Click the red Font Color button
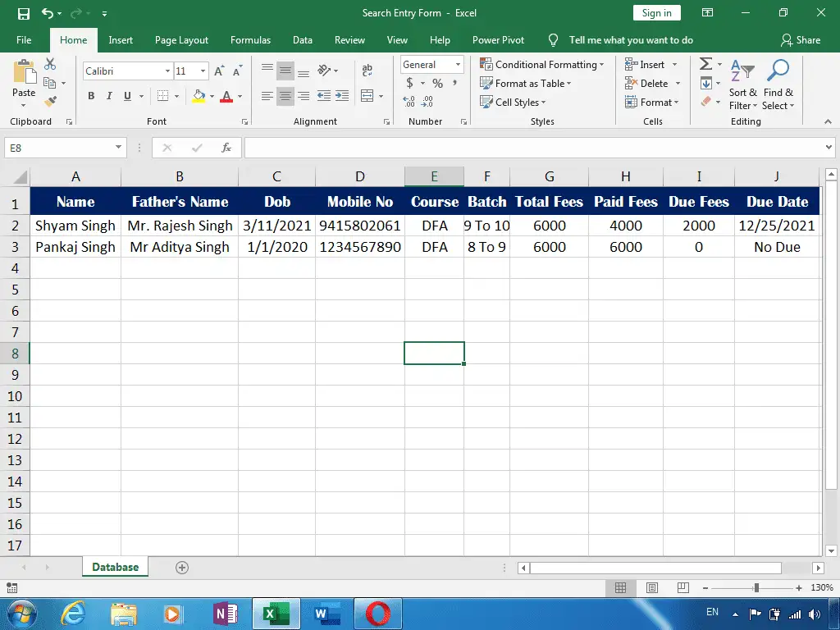The height and width of the screenshot is (630, 840). 226,96
